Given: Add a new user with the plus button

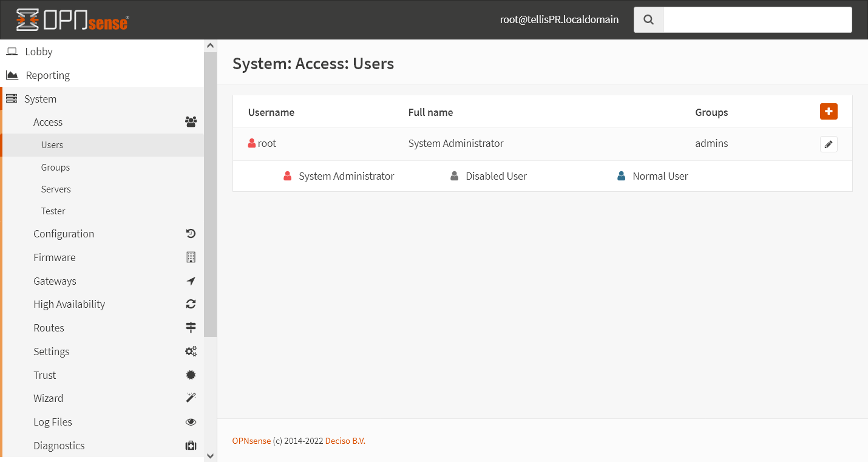Looking at the screenshot, I should [829, 111].
